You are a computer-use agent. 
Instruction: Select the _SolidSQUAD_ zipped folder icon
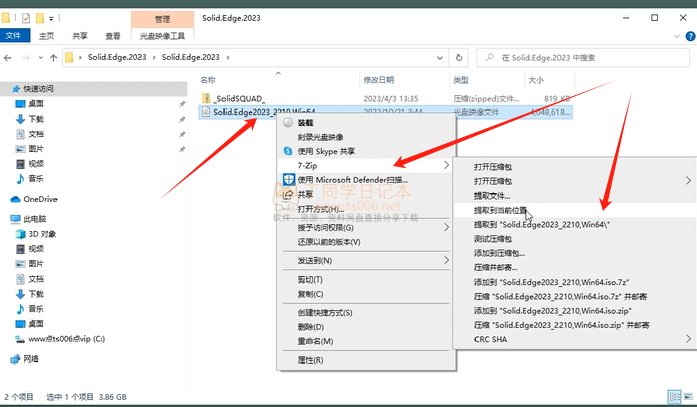tap(206, 98)
